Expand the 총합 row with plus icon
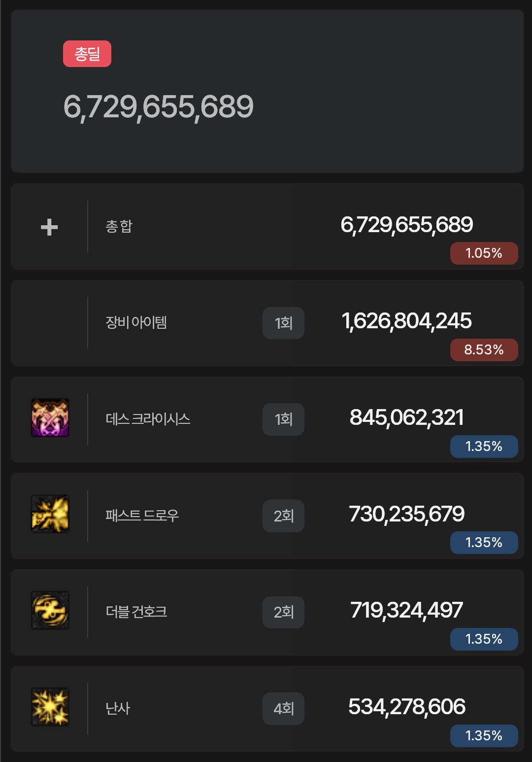 [x=49, y=227]
